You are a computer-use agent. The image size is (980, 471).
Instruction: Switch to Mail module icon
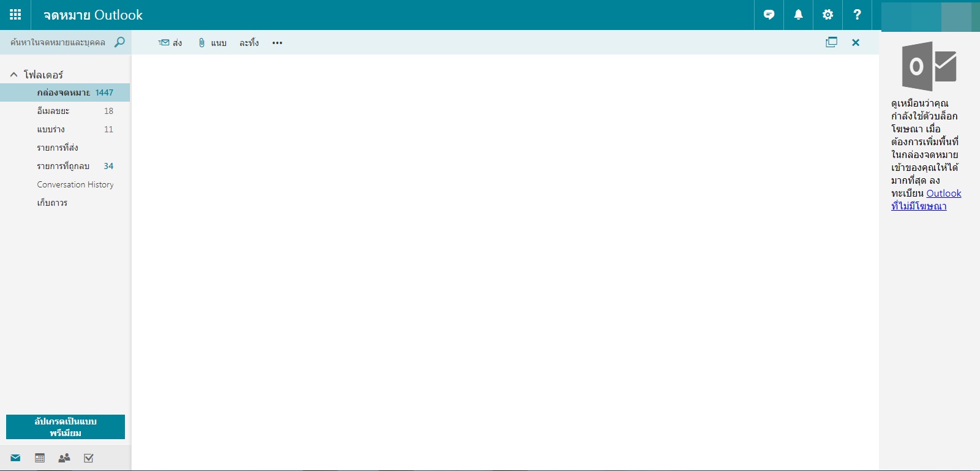[15, 458]
